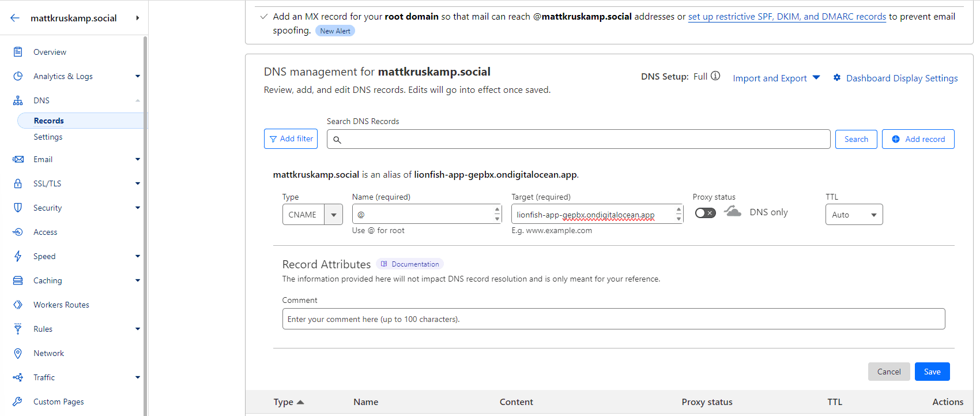Expand the Security sidebar section

(138, 208)
